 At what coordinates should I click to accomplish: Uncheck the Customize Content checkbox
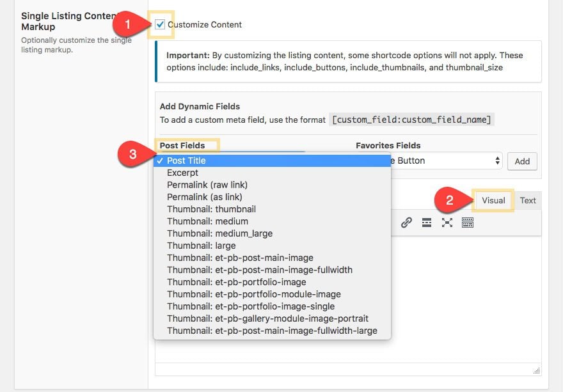click(160, 24)
